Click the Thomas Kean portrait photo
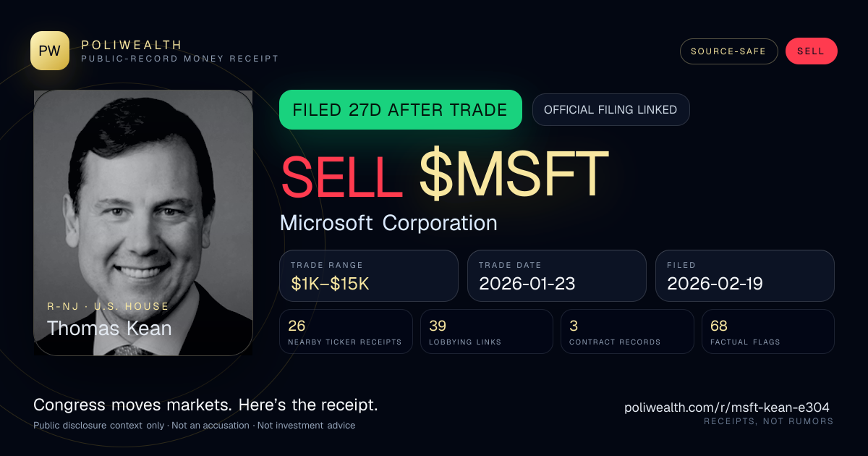Image resolution: width=868 pixels, height=456 pixels. tap(143, 223)
